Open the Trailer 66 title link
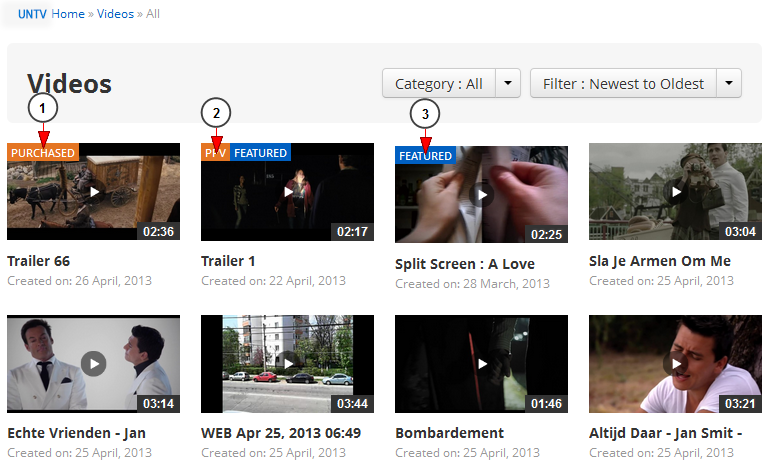This screenshot has width=768, height=474. pos(38,261)
